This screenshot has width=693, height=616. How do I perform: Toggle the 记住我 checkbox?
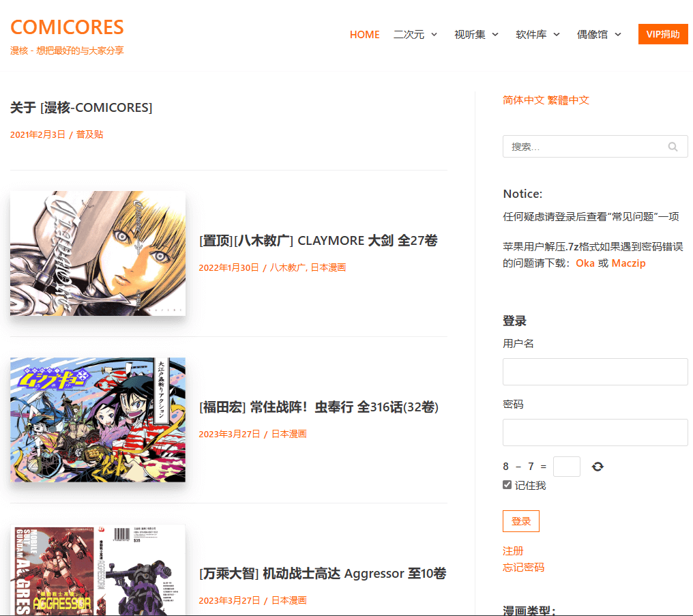507,485
